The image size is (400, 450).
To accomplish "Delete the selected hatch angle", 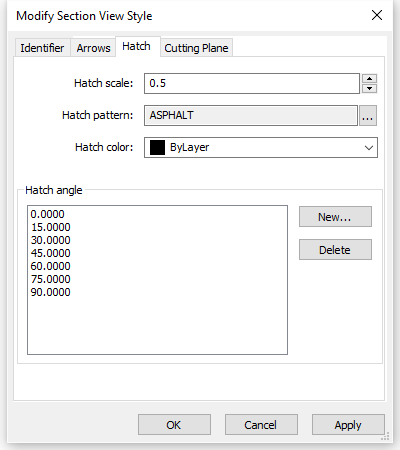I will click(335, 249).
